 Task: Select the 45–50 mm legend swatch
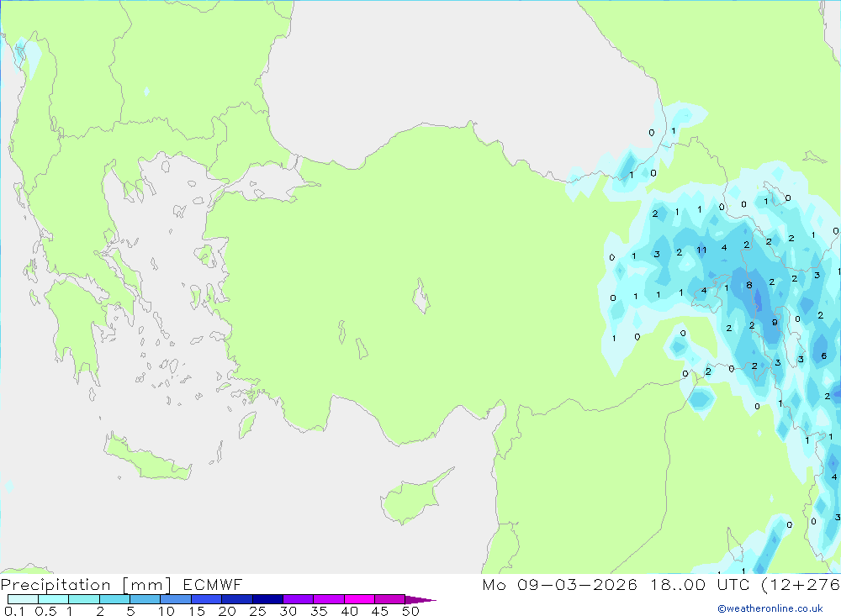point(390,599)
